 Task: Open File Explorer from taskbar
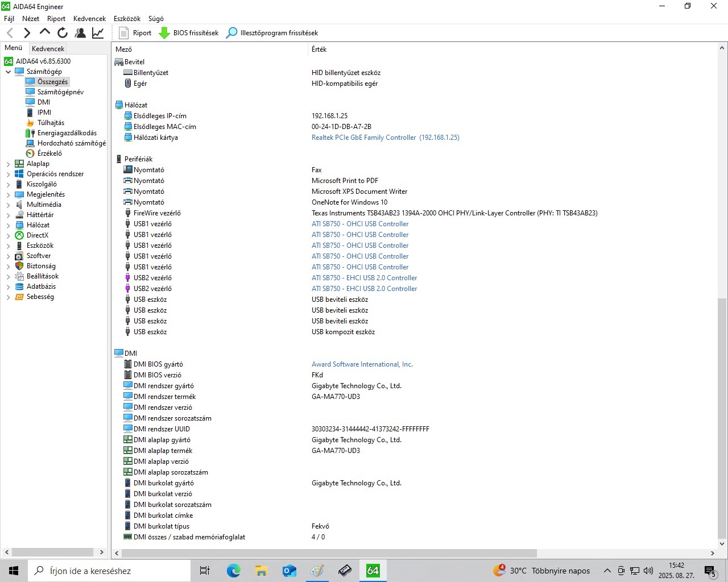[x=261, y=571]
